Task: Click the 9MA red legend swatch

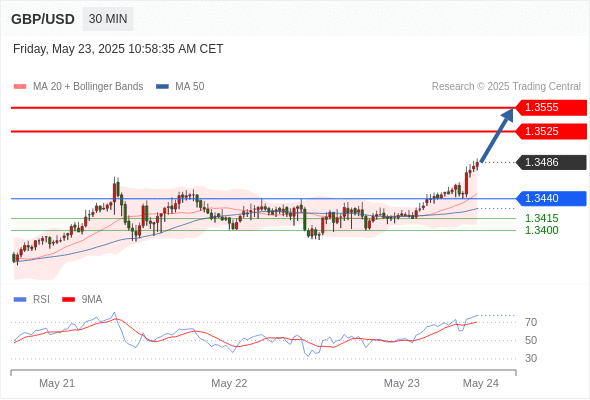Action: click(x=68, y=300)
